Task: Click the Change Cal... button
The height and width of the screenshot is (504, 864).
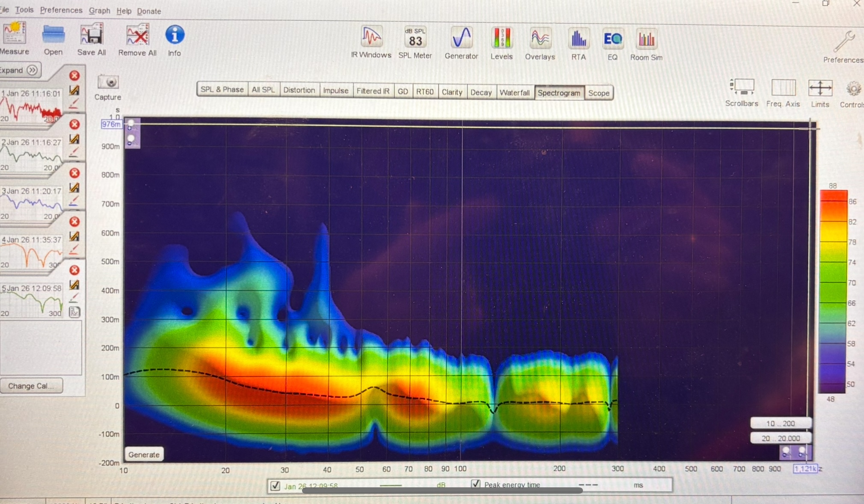Action: (31, 386)
